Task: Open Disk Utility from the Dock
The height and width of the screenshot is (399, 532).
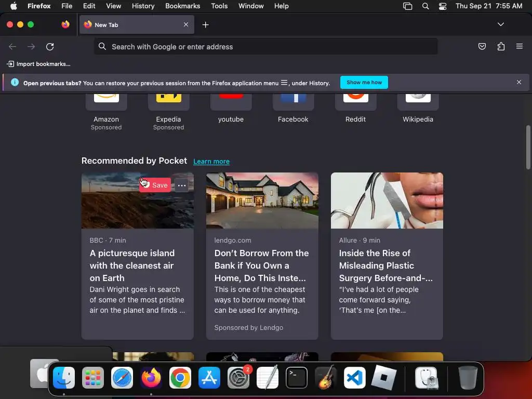Action: point(427,377)
